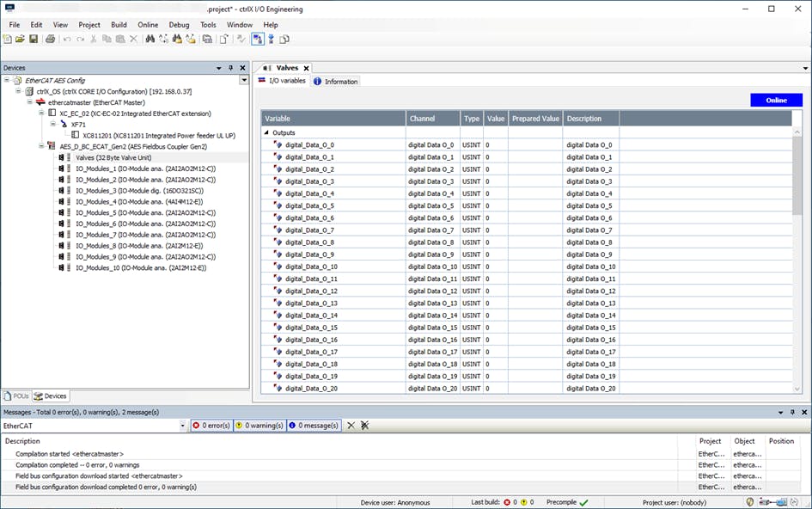The image size is (812, 509).
Task: Click the blue Online button
Action: pyautogui.click(x=776, y=100)
